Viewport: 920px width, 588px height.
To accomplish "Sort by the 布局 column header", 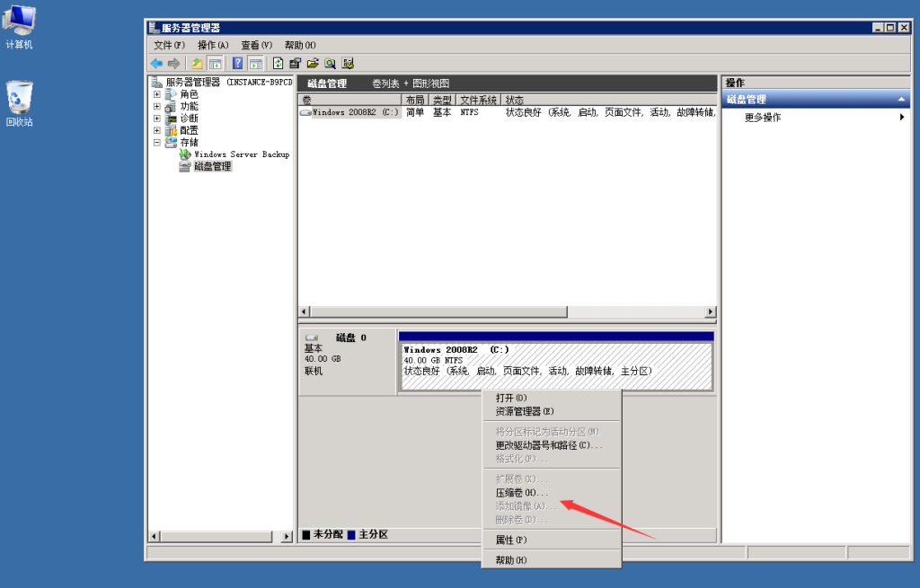I will coord(415,100).
